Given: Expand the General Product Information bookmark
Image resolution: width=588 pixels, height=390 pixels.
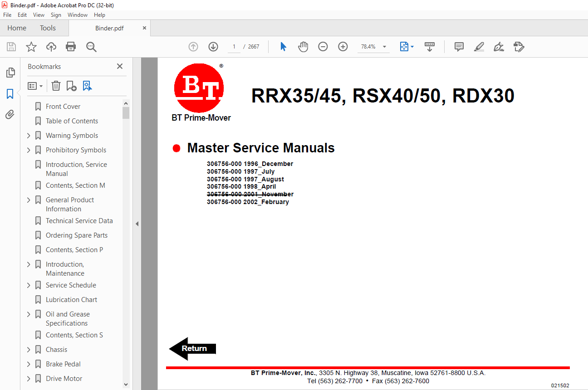Looking at the screenshot, I should pyautogui.click(x=29, y=200).
